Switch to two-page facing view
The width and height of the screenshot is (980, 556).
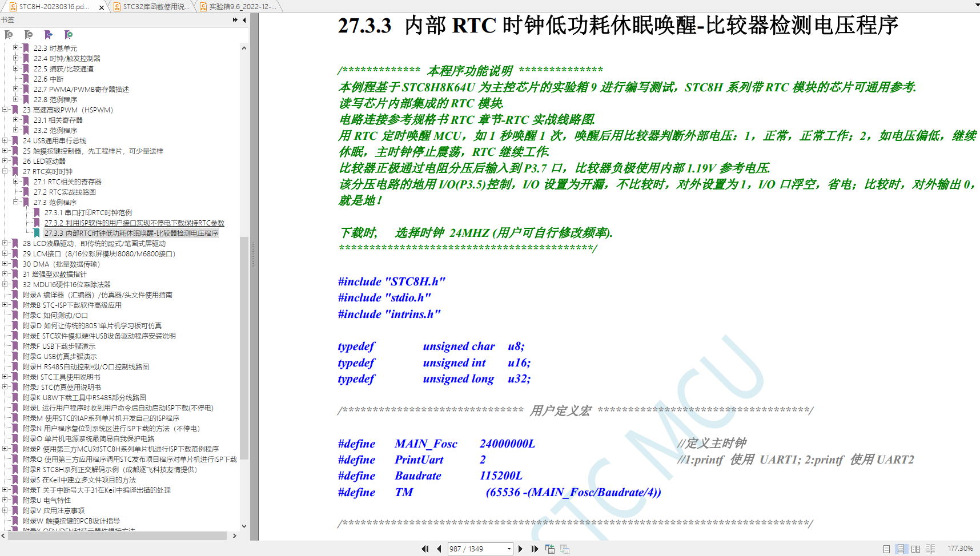[x=915, y=549]
